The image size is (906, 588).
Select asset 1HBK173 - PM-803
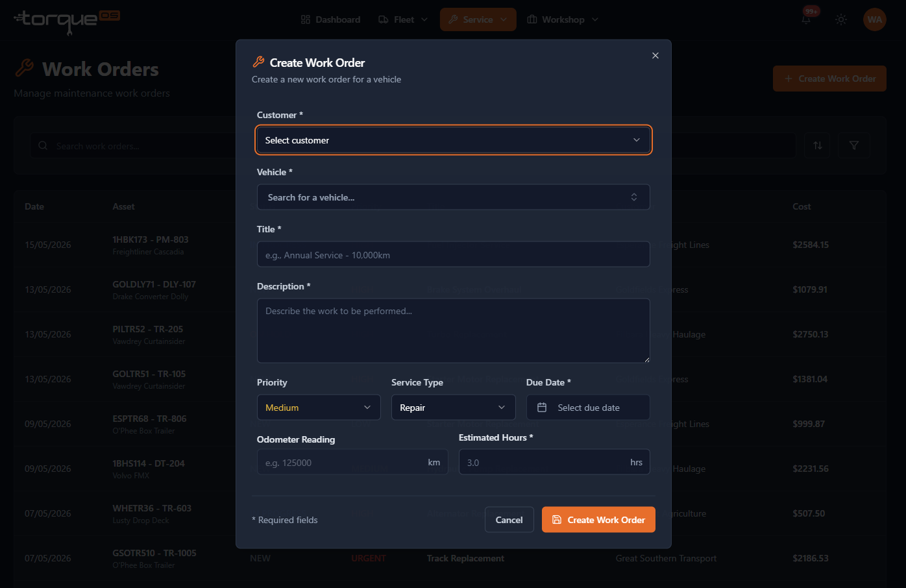[x=151, y=239]
